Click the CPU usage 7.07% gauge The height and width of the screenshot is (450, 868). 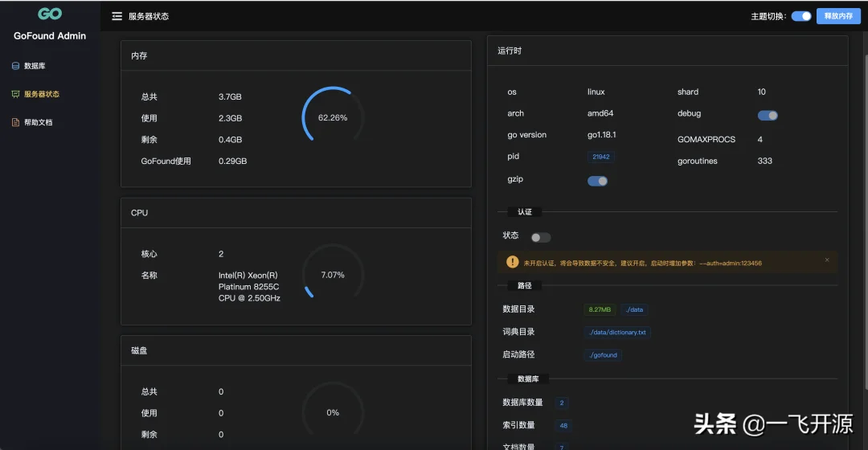pyautogui.click(x=333, y=275)
